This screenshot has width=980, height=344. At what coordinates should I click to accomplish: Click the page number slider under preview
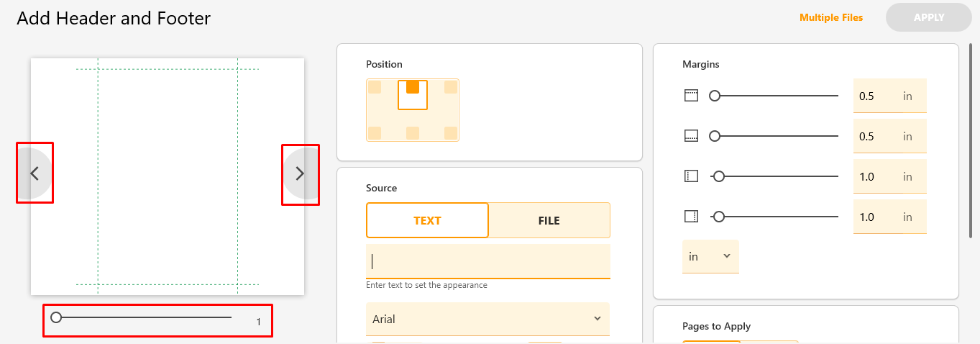click(x=142, y=317)
